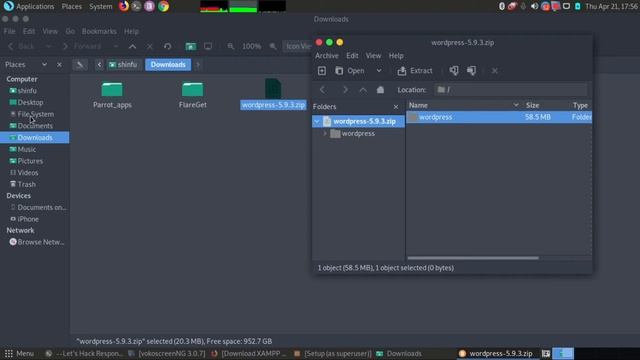
Task: Click the Downloads breadcrumb button
Action: [168, 64]
